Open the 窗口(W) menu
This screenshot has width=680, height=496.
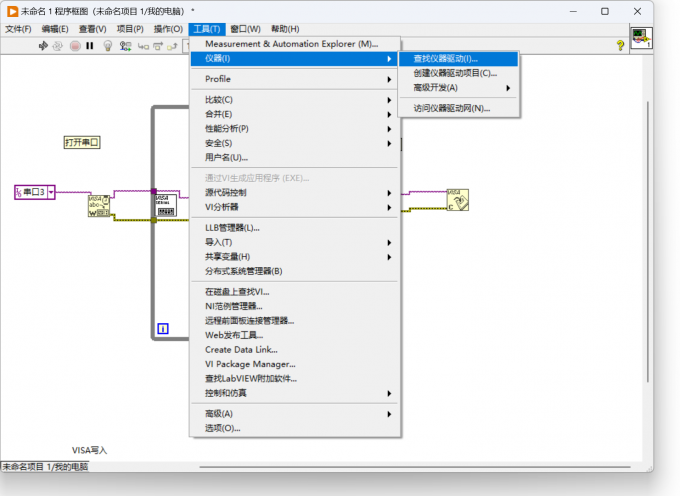point(245,29)
